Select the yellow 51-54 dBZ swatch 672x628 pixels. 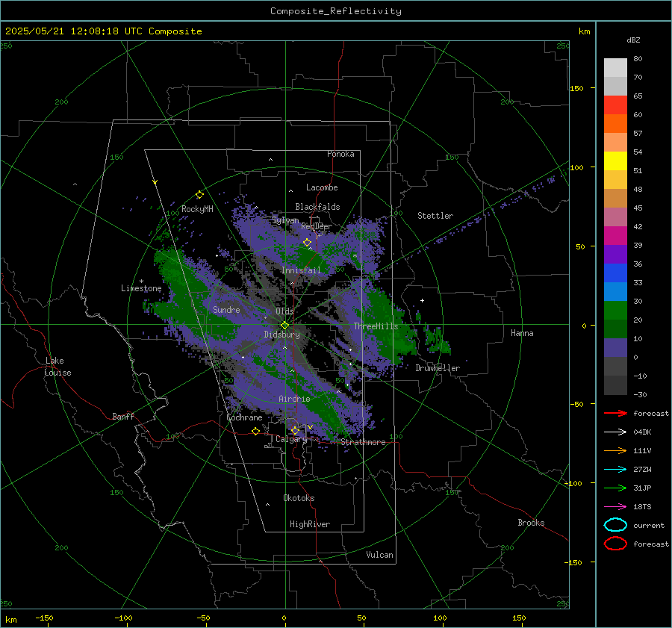(x=615, y=161)
